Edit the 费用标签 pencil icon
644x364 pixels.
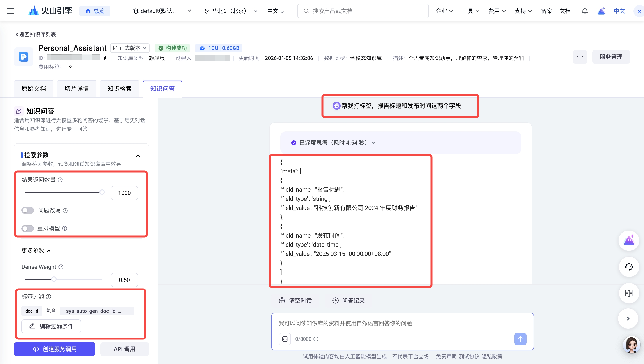click(x=71, y=67)
